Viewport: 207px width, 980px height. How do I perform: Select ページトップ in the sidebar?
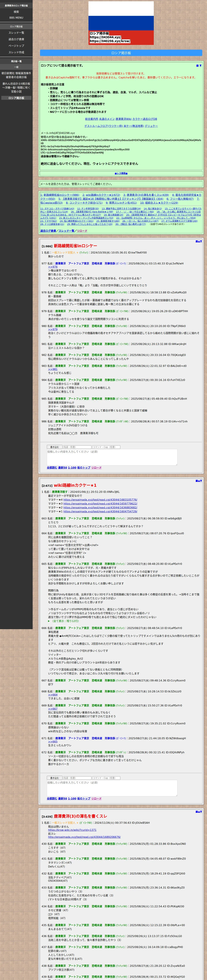pos(16,46)
